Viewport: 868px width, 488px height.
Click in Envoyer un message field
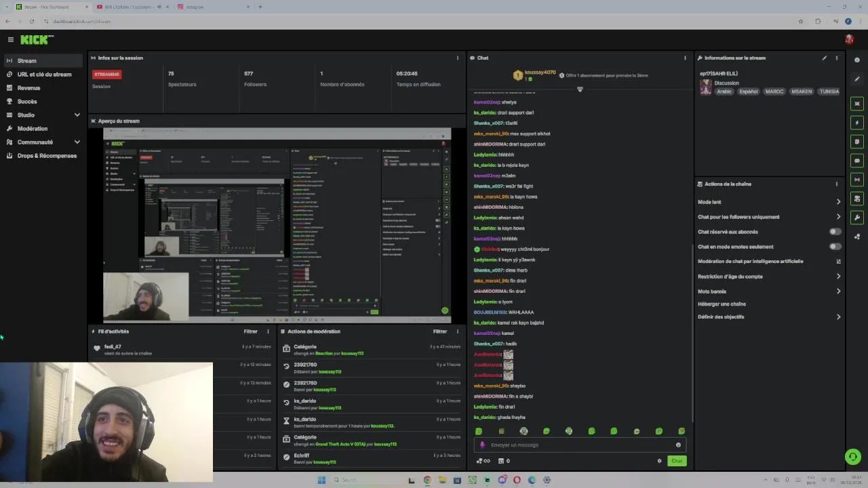580,445
